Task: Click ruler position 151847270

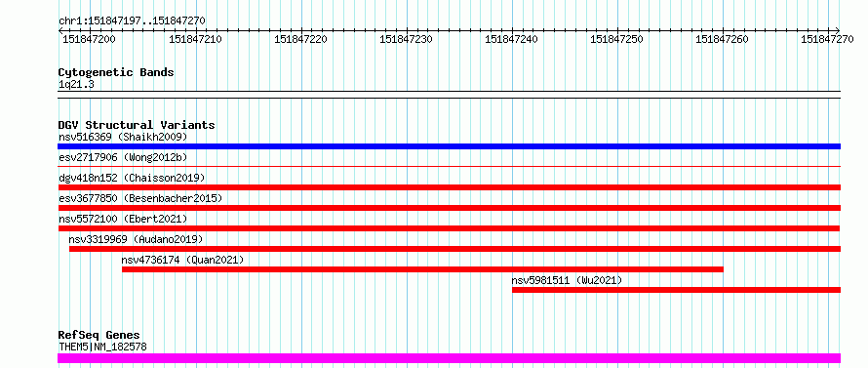Action: click(x=828, y=39)
